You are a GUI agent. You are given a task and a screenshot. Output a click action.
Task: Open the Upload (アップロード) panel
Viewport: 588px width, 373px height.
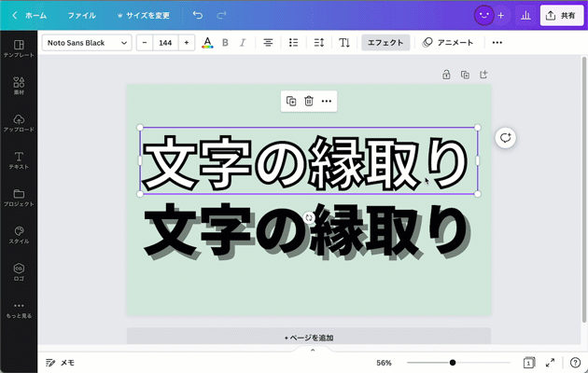click(x=19, y=123)
